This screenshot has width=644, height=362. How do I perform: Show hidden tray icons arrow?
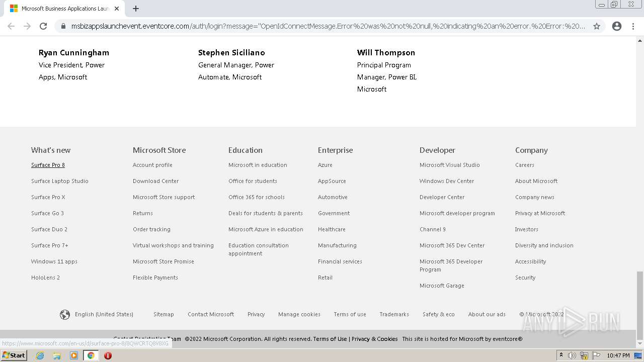click(x=561, y=355)
